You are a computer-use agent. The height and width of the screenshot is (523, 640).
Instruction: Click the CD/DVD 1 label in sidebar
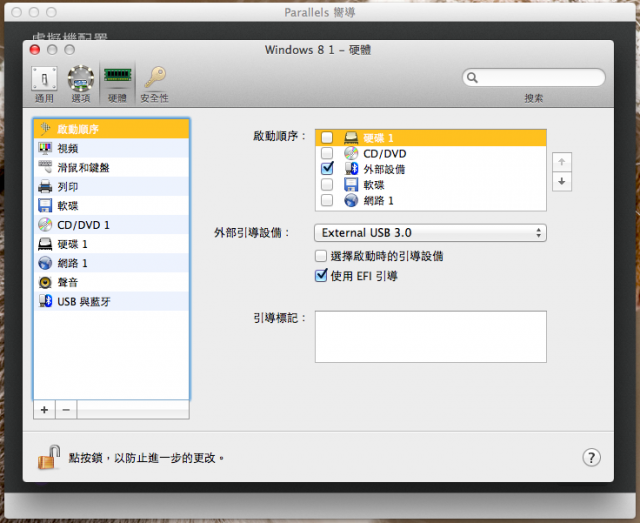coord(83,225)
